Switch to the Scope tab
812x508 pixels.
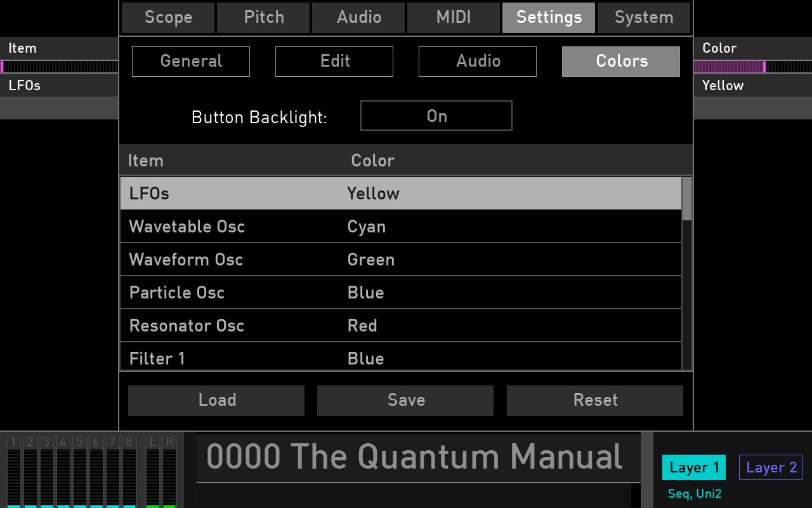(x=167, y=17)
